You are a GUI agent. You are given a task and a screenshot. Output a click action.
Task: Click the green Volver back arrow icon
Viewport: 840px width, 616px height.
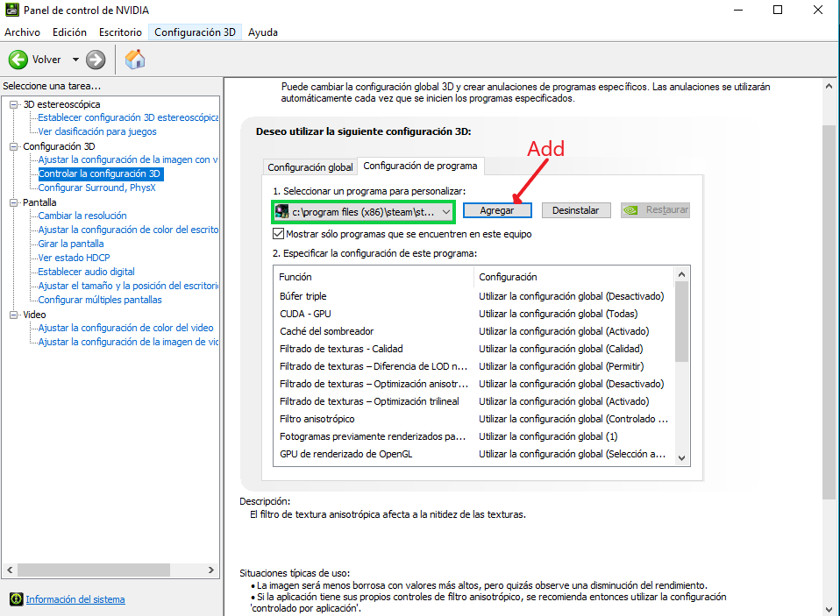18,60
